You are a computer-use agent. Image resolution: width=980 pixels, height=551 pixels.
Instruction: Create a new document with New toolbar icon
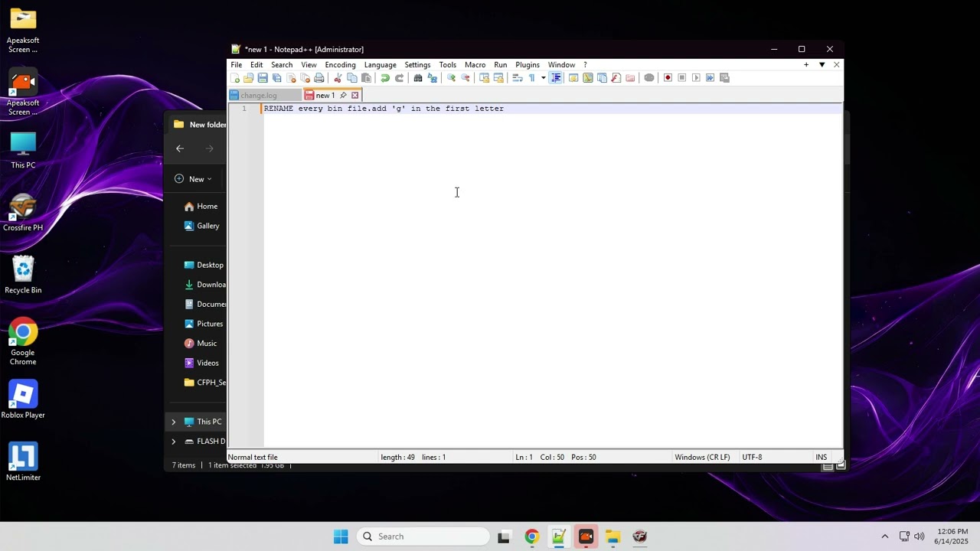pos(236,78)
